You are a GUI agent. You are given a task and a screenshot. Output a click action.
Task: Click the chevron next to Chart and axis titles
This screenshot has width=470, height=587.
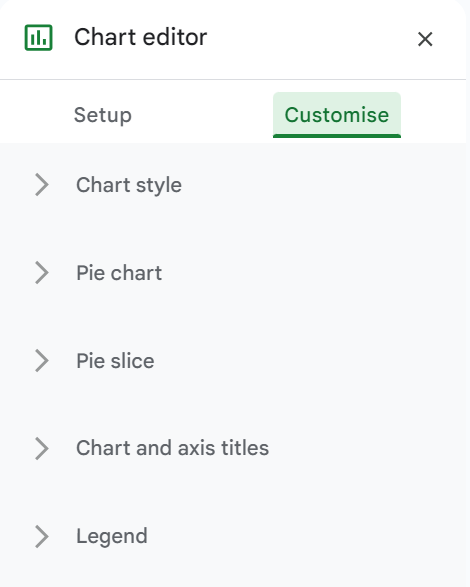point(42,448)
